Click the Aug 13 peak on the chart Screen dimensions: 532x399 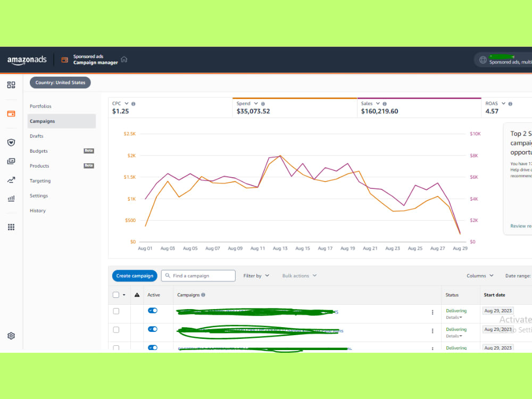click(x=280, y=156)
